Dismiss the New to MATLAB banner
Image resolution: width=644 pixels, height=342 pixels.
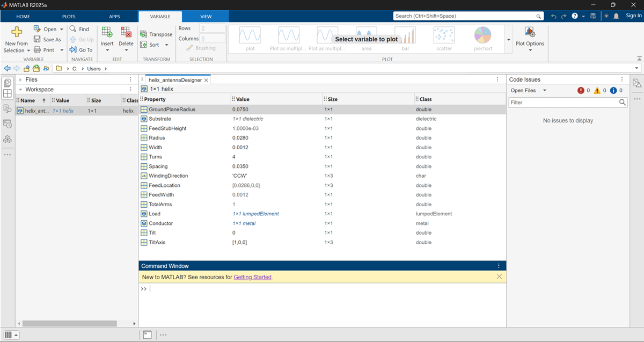499,276
